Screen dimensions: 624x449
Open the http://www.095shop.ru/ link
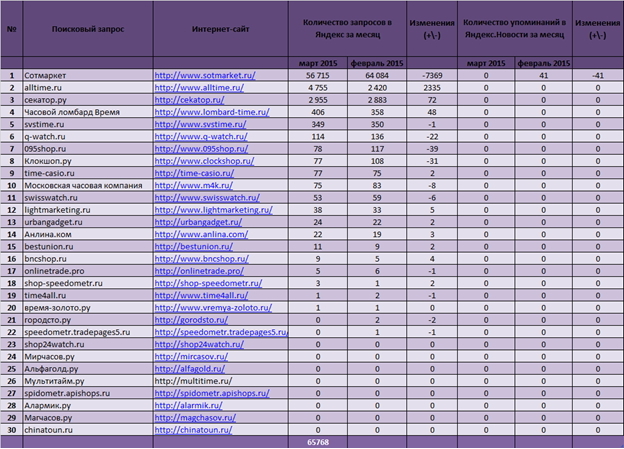201,149
